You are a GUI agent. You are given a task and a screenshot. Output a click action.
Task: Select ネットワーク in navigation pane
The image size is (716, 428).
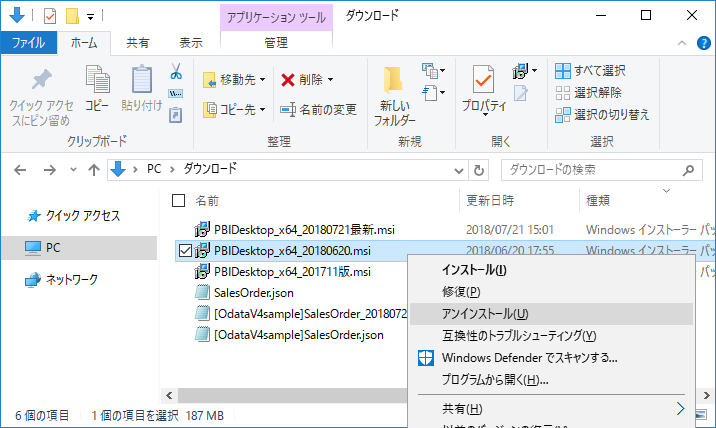click(x=71, y=279)
